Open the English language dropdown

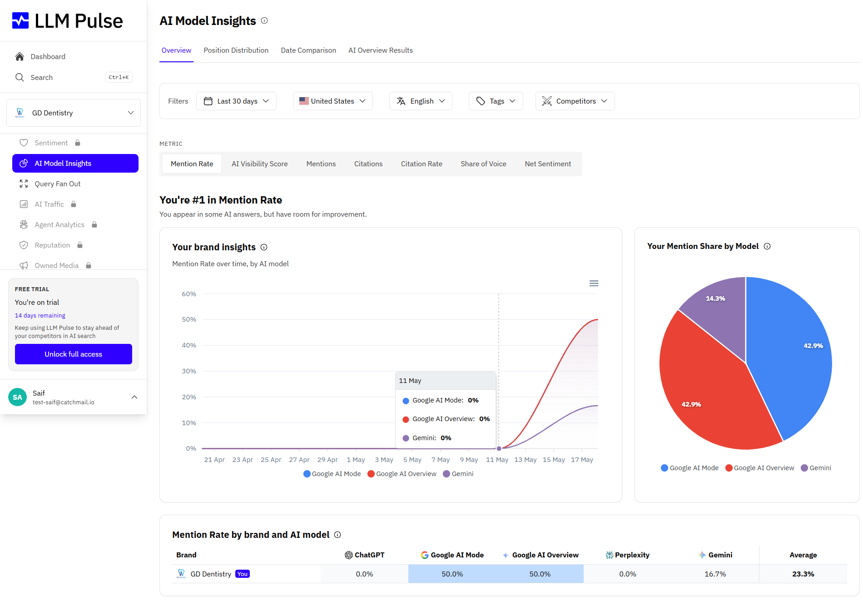[421, 101]
